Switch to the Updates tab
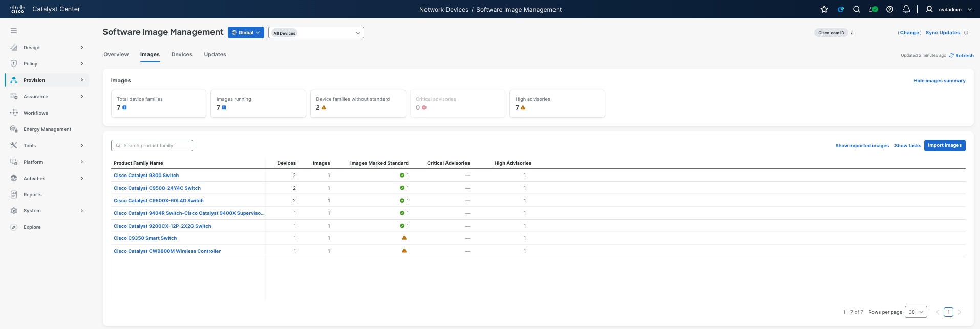This screenshot has height=329, width=980. click(x=215, y=54)
